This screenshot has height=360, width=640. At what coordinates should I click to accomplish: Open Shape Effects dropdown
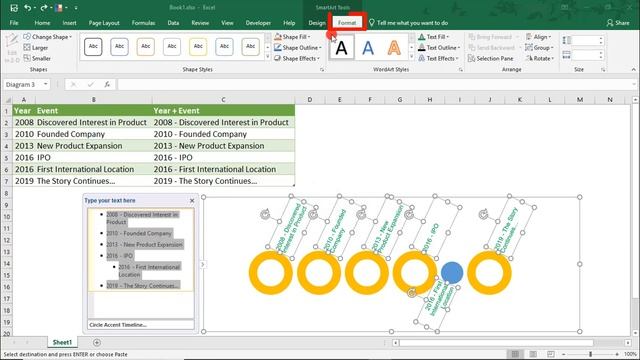click(x=297, y=58)
